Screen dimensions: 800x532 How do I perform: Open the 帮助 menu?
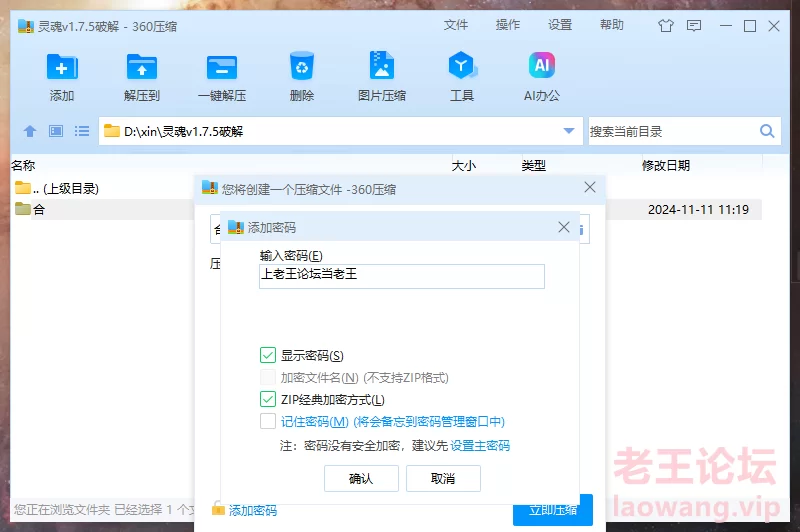point(612,25)
